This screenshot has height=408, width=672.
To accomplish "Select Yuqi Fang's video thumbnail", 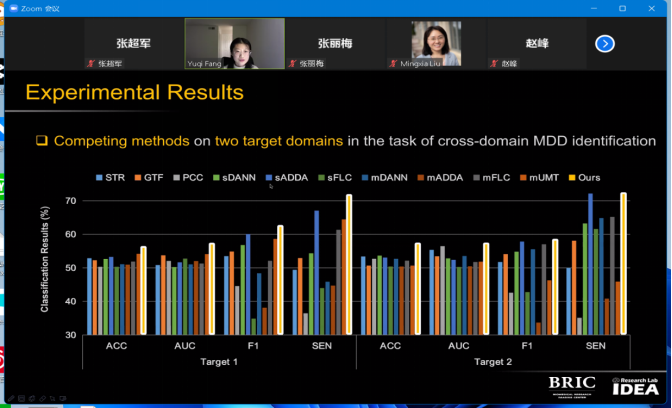I will [234, 44].
